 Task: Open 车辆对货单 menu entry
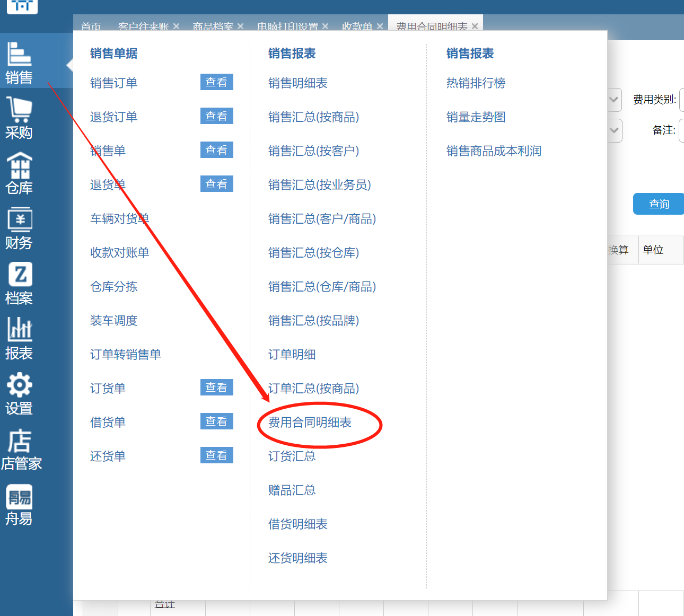[120, 219]
